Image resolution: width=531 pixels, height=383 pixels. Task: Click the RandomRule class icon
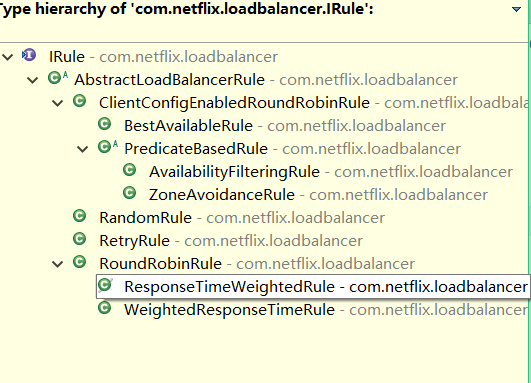point(80,216)
